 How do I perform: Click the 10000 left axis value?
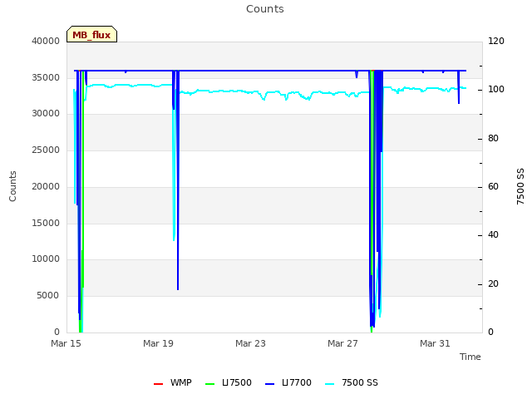point(46,259)
